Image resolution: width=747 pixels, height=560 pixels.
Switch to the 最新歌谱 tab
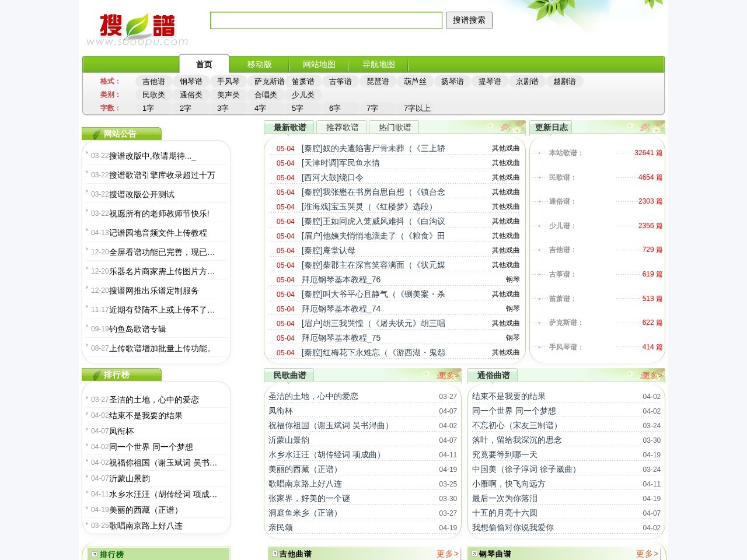(289, 127)
